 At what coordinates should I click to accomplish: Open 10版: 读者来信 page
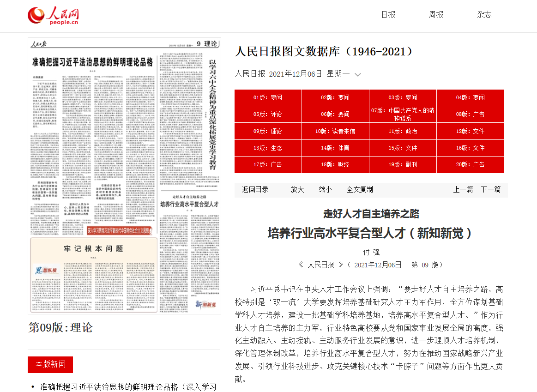(x=335, y=131)
